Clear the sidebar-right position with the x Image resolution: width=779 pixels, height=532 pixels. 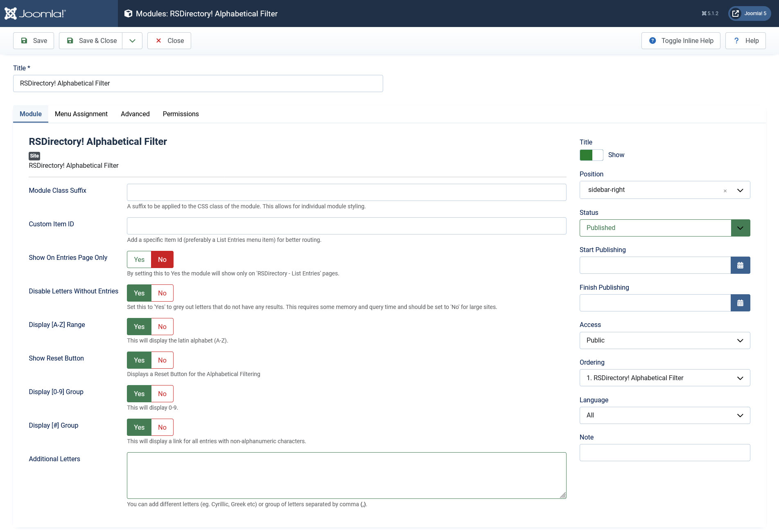coord(725,191)
